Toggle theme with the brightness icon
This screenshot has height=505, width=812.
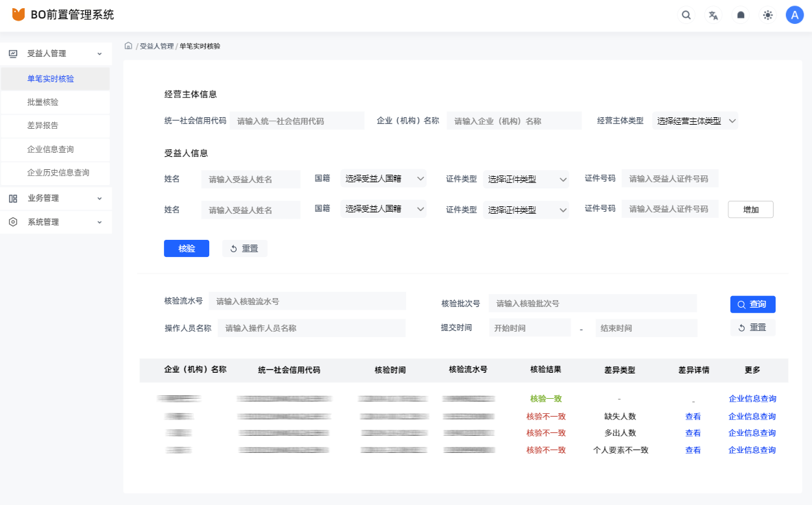click(767, 14)
